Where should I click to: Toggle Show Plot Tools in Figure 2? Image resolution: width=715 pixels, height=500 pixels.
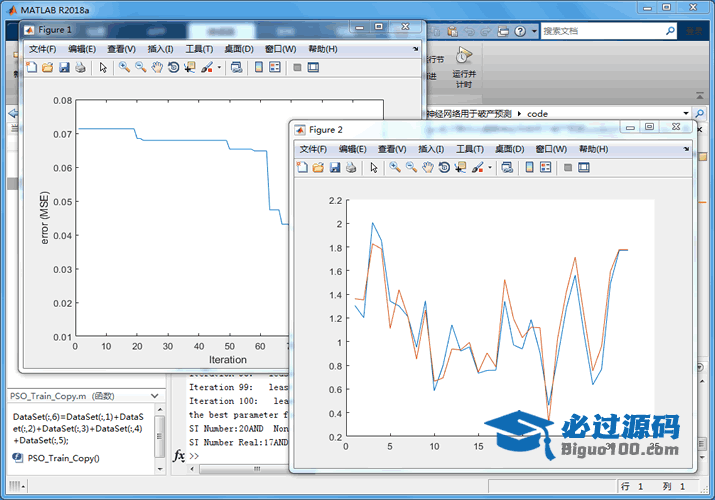(x=584, y=168)
